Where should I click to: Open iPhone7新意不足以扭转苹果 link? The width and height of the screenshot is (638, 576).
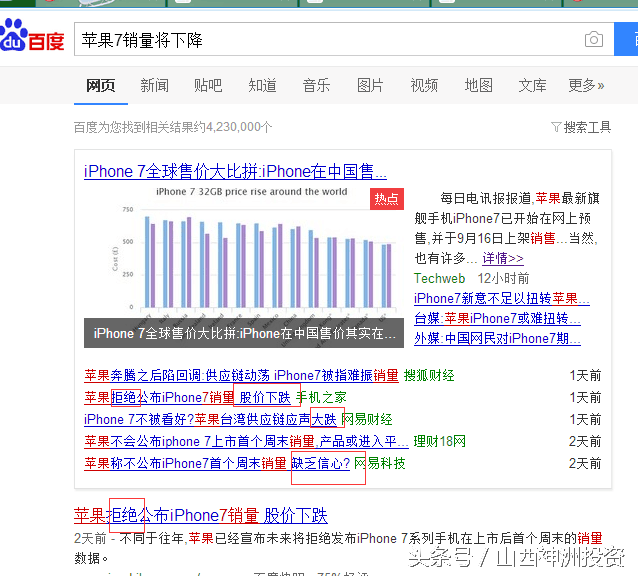(x=502, y=299)
